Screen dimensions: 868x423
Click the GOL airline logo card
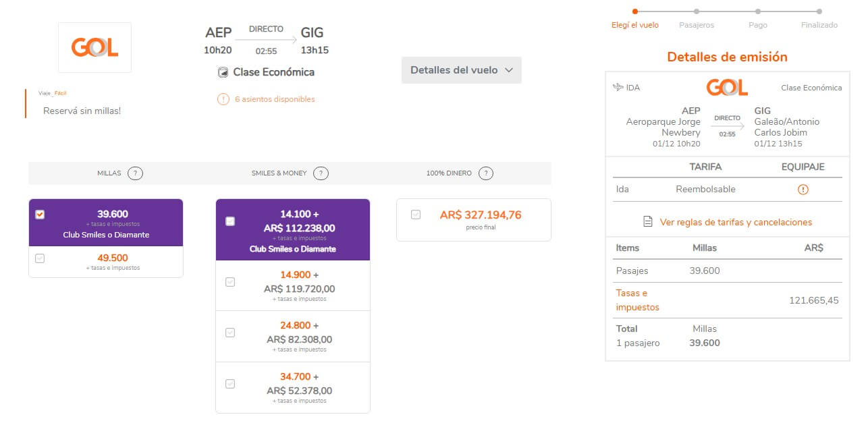[x=95, y=47]
